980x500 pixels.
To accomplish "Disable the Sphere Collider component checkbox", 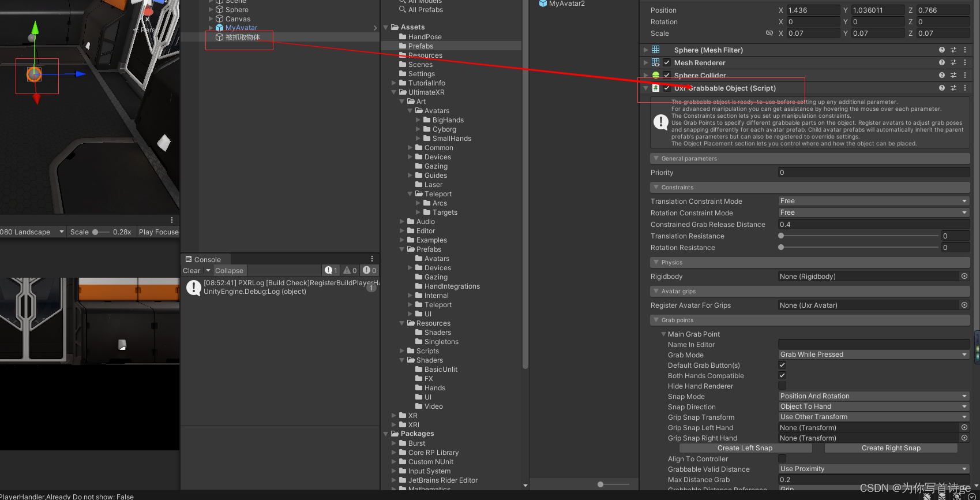I will (667, 76).
